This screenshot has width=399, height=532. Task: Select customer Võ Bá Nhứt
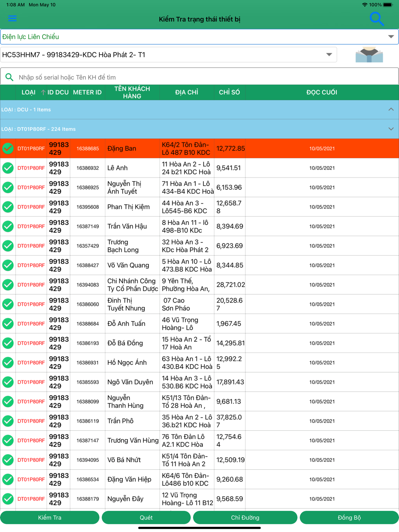coord(124,460)
